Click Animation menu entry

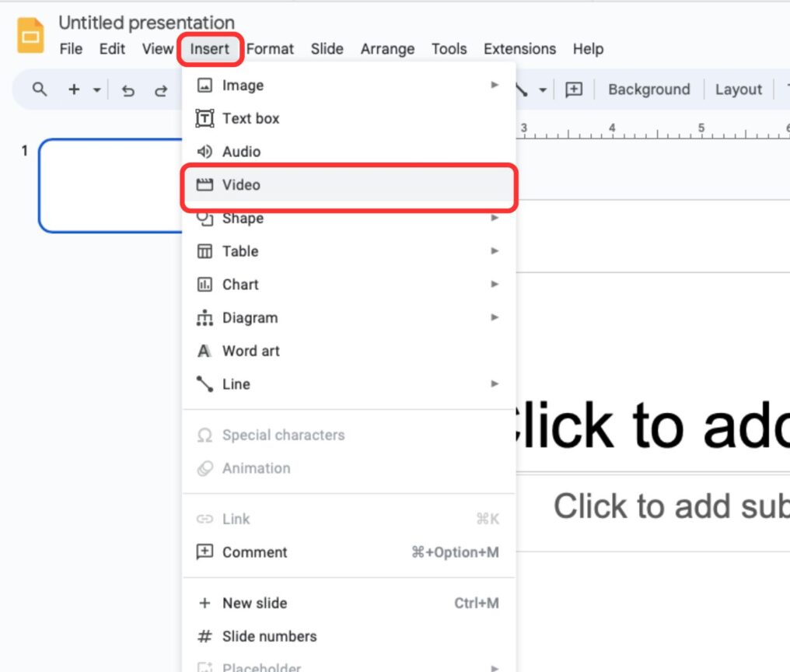[x=348, y=468]
